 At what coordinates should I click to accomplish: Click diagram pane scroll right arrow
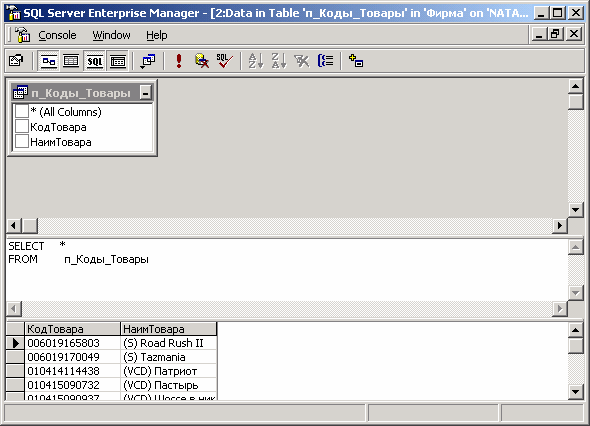click(560, 225)
